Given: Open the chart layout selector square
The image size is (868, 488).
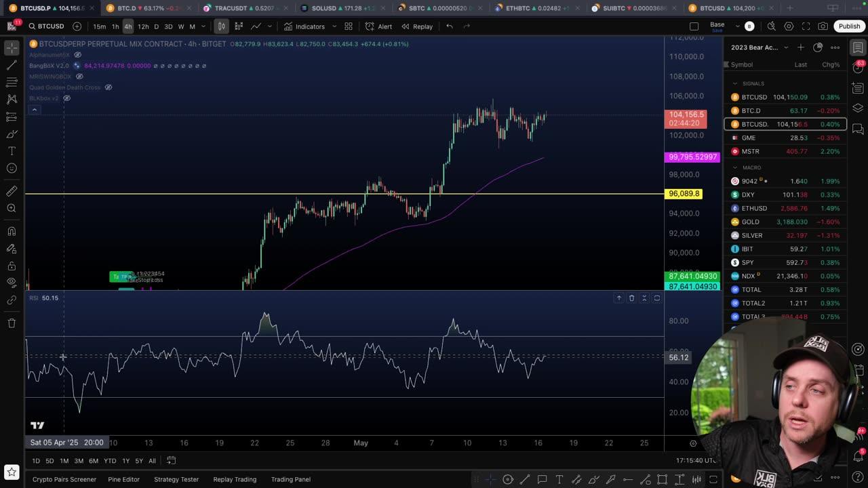Looking at the screenshot, I should click(x=694, y=26).
